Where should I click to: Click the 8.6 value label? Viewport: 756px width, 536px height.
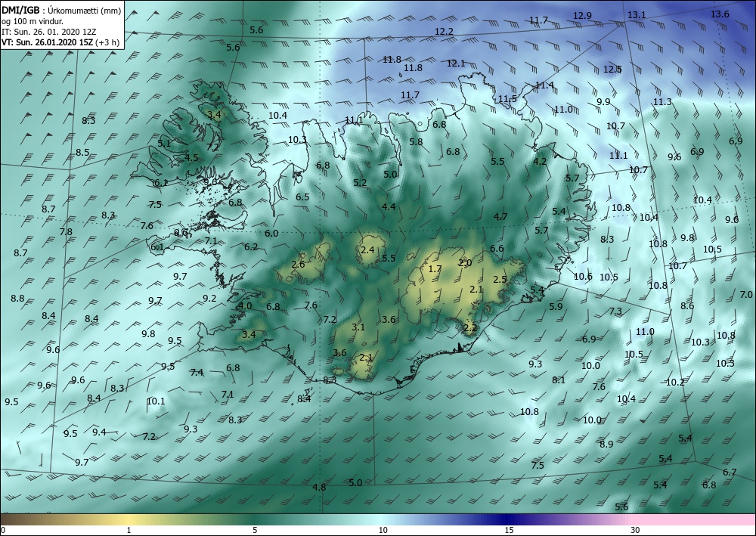tap(687, 306)
